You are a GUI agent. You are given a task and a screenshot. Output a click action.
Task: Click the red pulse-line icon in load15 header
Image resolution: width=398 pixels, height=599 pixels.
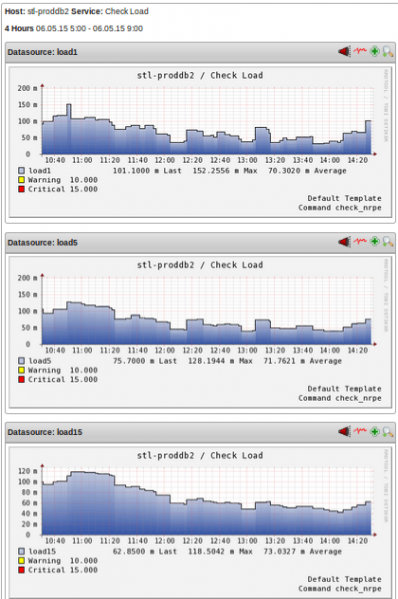tap(360, 431)
